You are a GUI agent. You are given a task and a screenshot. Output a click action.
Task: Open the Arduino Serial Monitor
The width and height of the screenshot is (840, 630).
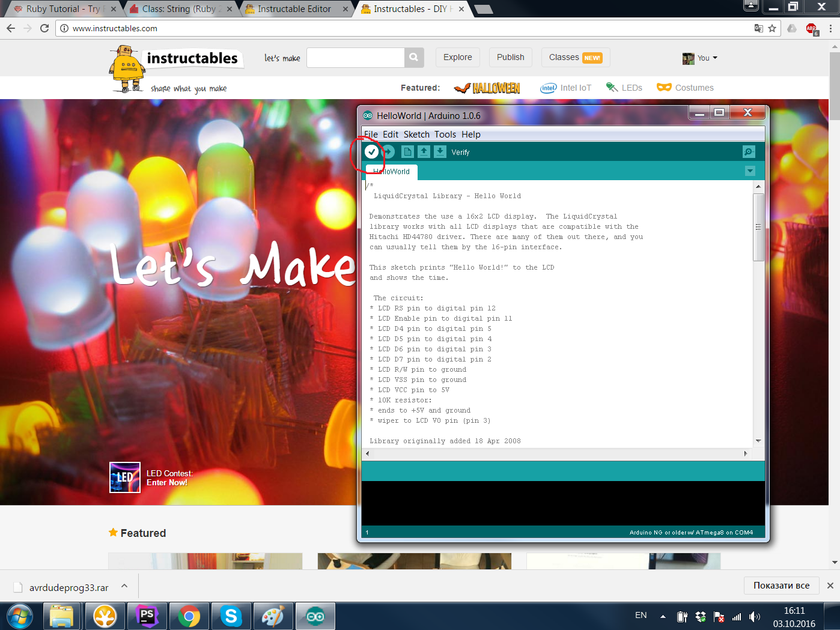pyautogui.click(x=749, y=152)
